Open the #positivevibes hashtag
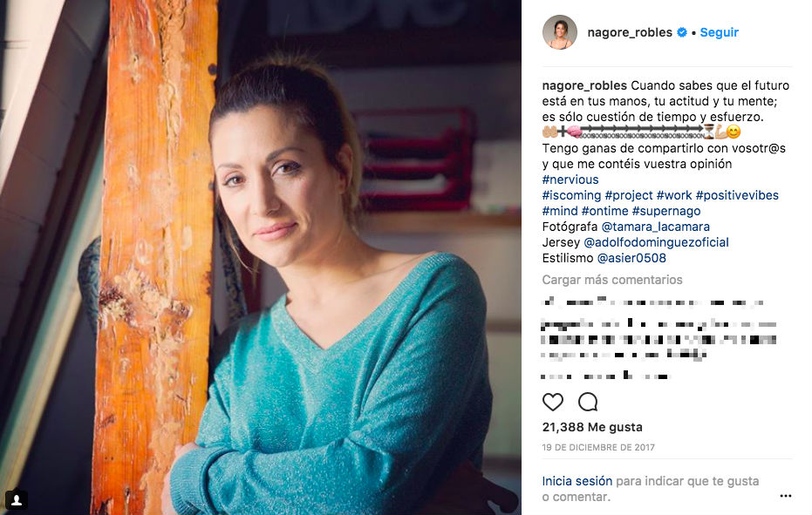Image resolution: width=812 pixels, height=515 pixels. tap(737, 195)
